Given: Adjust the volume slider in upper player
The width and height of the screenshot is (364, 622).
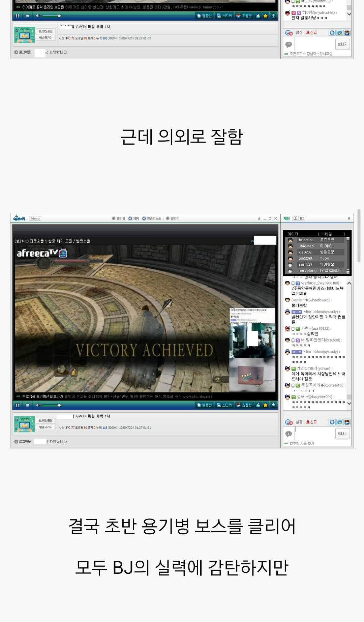Looking at the screenshot, I should (x=52, y=16).
